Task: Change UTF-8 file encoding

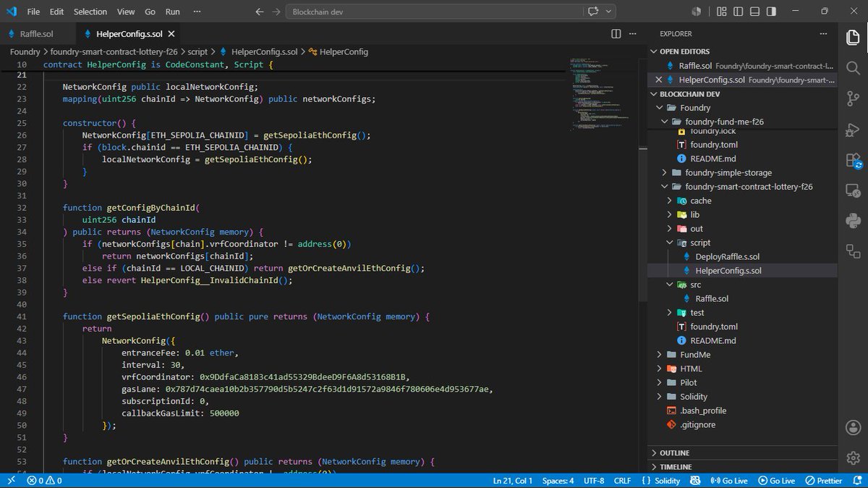Action: coord(592,481)
